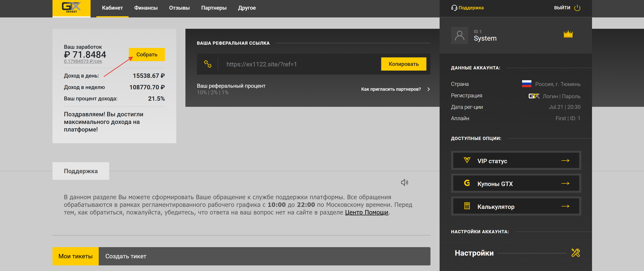Click First | ID: 1 upline value

pos(568,118)
